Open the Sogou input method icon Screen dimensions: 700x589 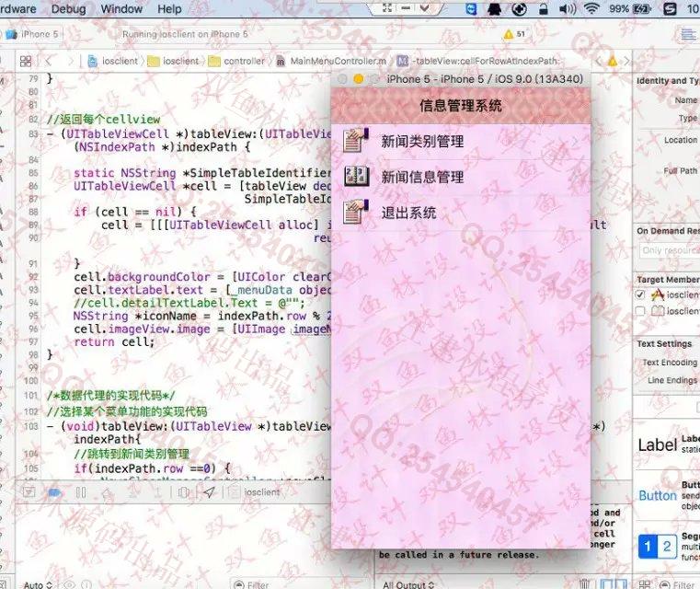[x=670, y=9]
